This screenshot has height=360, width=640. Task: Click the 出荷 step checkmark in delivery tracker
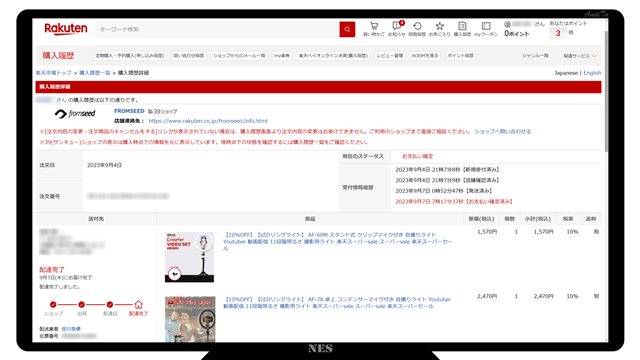click(x=82, y=304)
